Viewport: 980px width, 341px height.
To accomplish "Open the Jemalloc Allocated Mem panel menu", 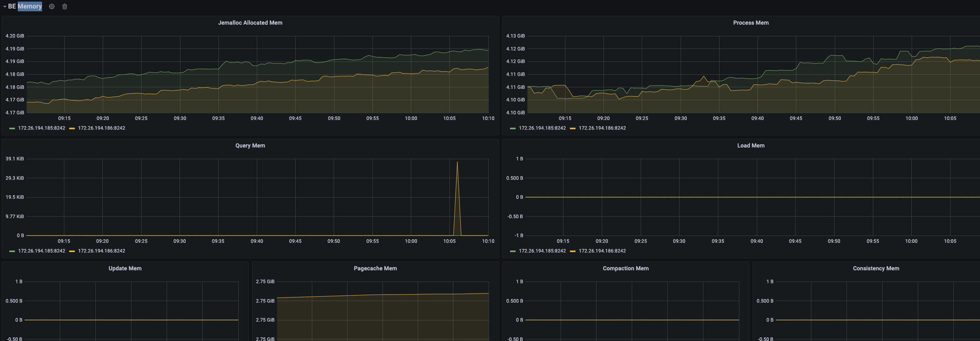I will tap(250, 23).
